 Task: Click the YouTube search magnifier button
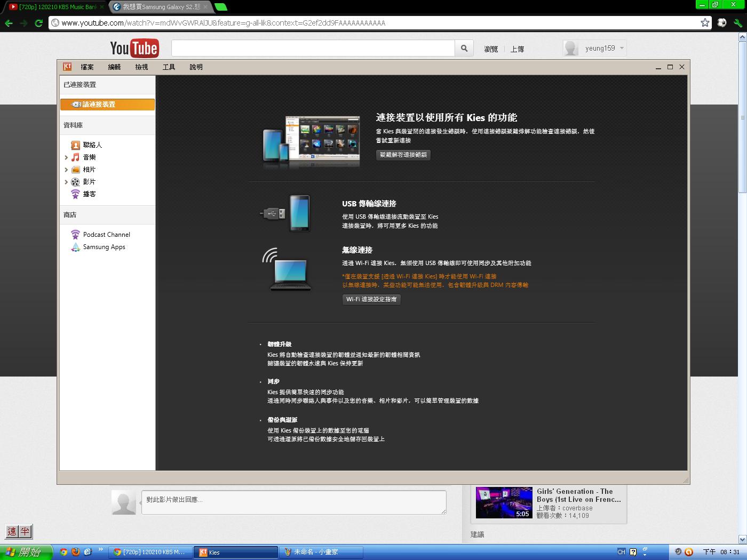point(464,48)
